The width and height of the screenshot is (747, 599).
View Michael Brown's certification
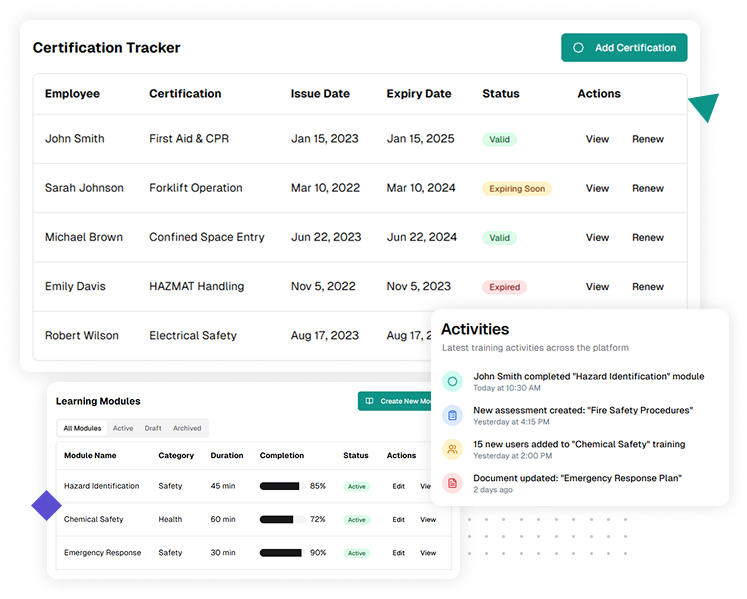point(597,237)
